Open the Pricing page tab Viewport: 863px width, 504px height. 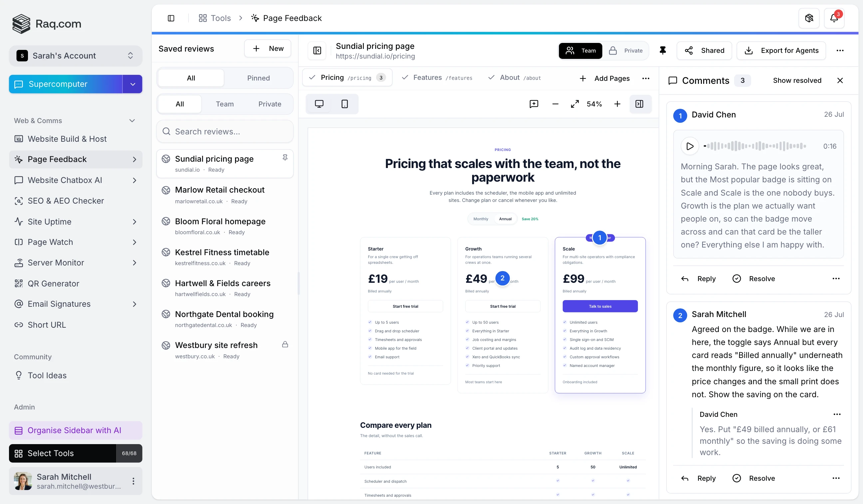347,78
